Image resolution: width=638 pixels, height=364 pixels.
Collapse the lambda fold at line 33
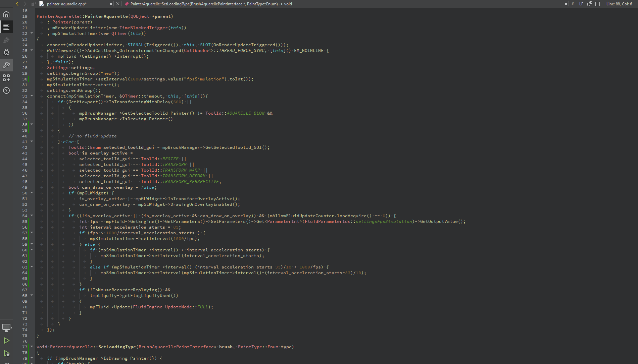[x=32, y=96]
